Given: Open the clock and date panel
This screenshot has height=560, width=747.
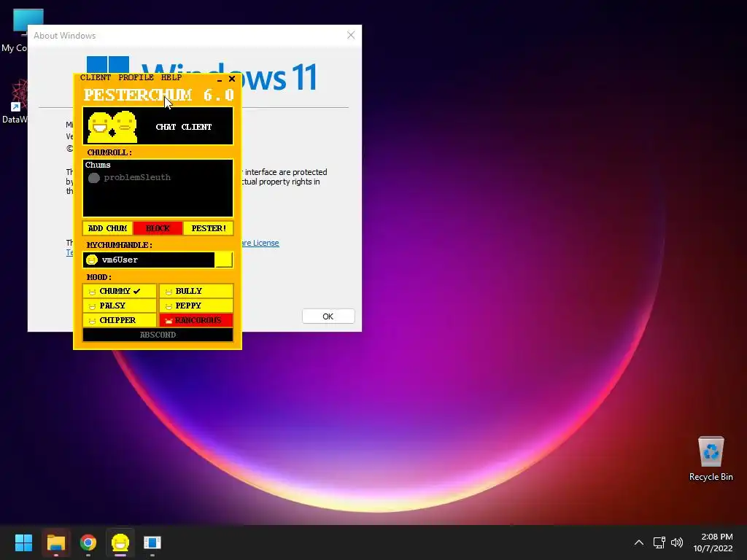Looking at the screenshot, I should coord(713,542).
